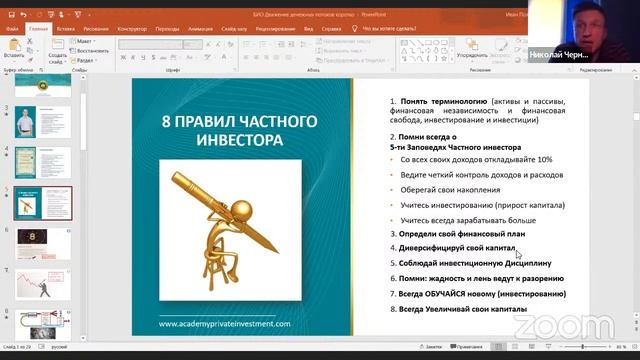The width and height of the screenshot is (640, 360).
Task: Click the Восстановить reset button
Action: point(89,51)
